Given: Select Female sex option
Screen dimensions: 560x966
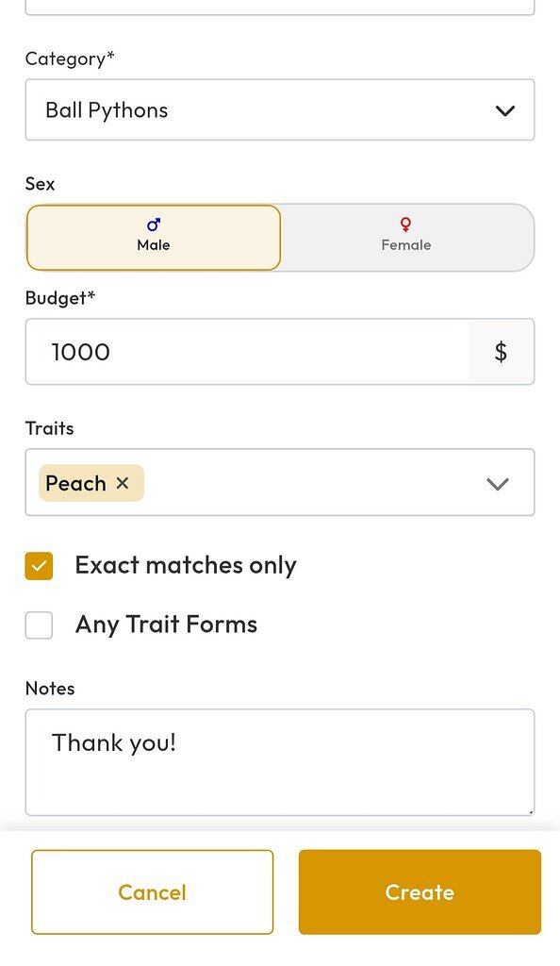Looking at the screenshot, I should point(406,237).
